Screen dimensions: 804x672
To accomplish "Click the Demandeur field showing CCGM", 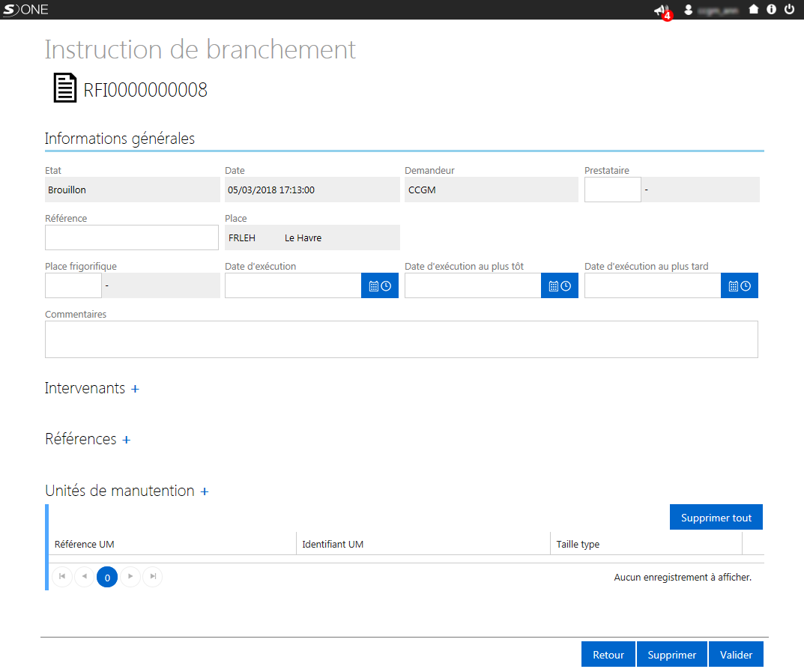I will pos(492,190).
